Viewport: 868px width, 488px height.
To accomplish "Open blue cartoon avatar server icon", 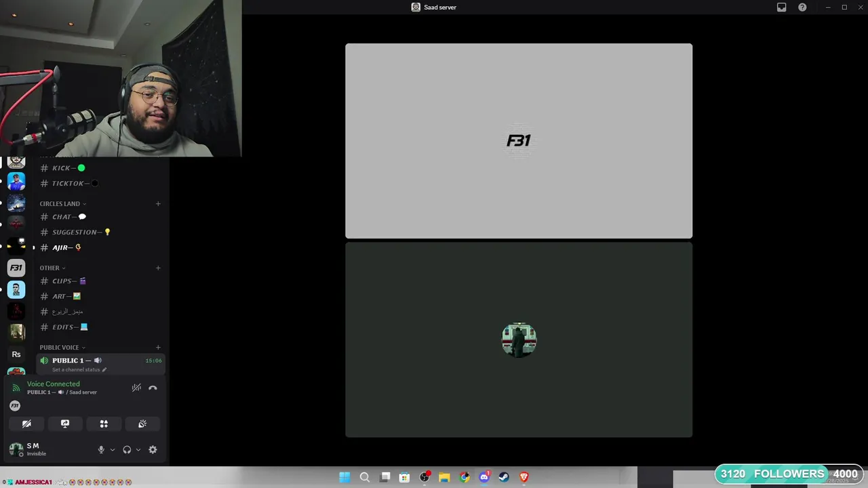I will click(x=16, y=182).
